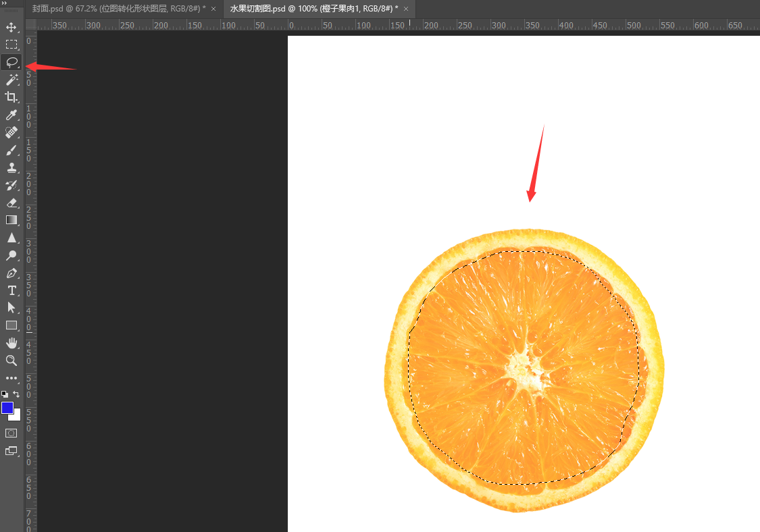Screen dimensions: 760x532
Task: Select the Spot Healing Brush tool
Action: (11, 132)
